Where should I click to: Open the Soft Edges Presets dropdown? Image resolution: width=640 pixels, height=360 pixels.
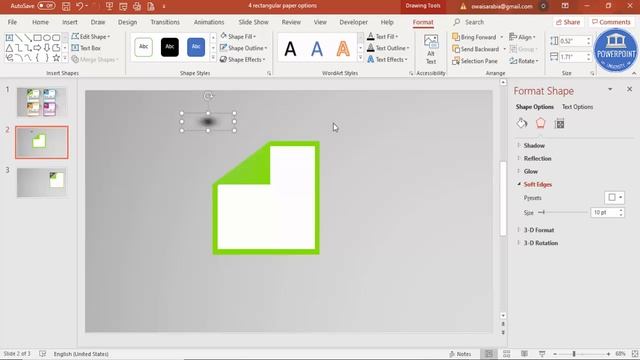[x=615, y=198]
